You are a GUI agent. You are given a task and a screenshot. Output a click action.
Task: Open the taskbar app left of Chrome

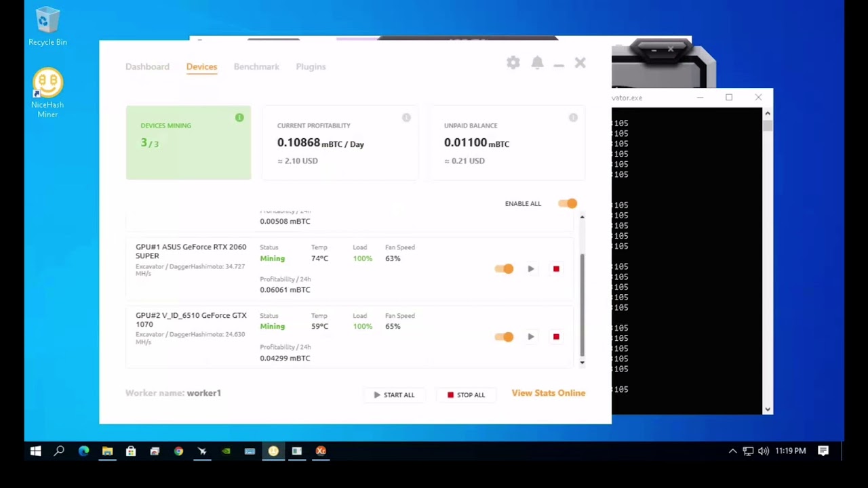(155, 451)
